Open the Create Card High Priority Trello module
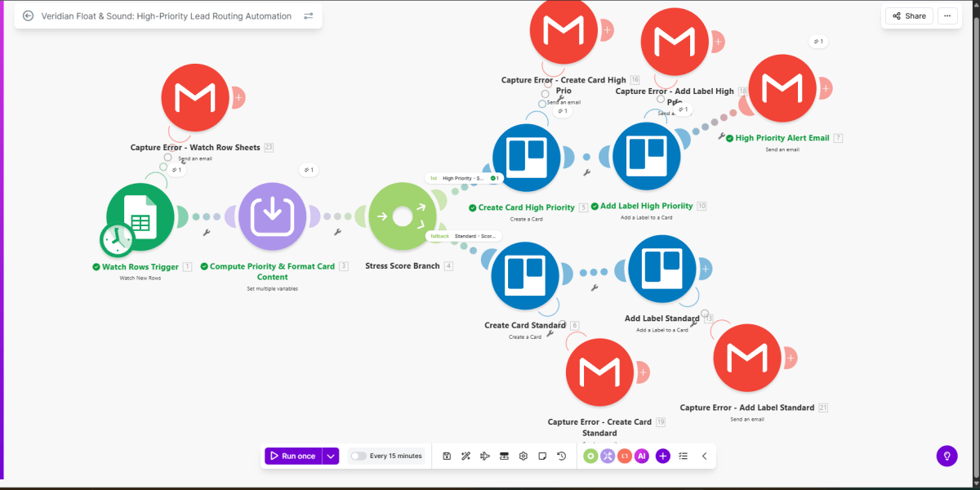 (x=527, y=158)
